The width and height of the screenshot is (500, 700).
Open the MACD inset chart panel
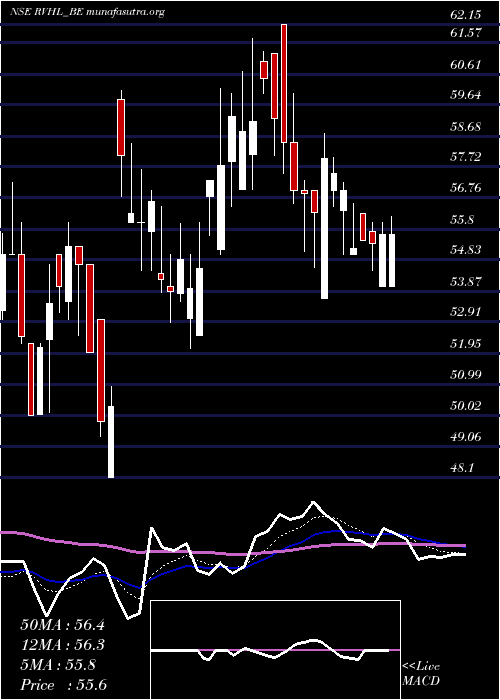(x=275, y=650)
